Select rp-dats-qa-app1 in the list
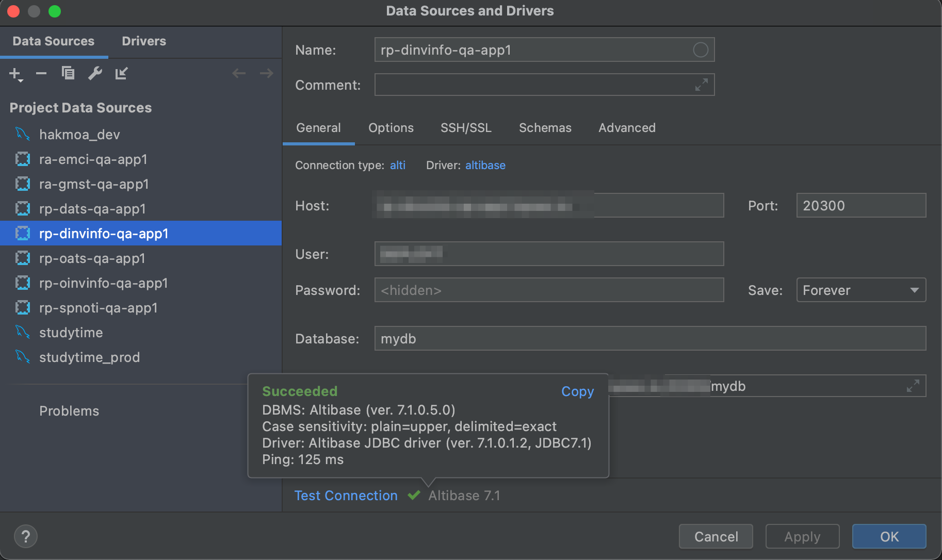The image size is (942, 560). (141, 209)
